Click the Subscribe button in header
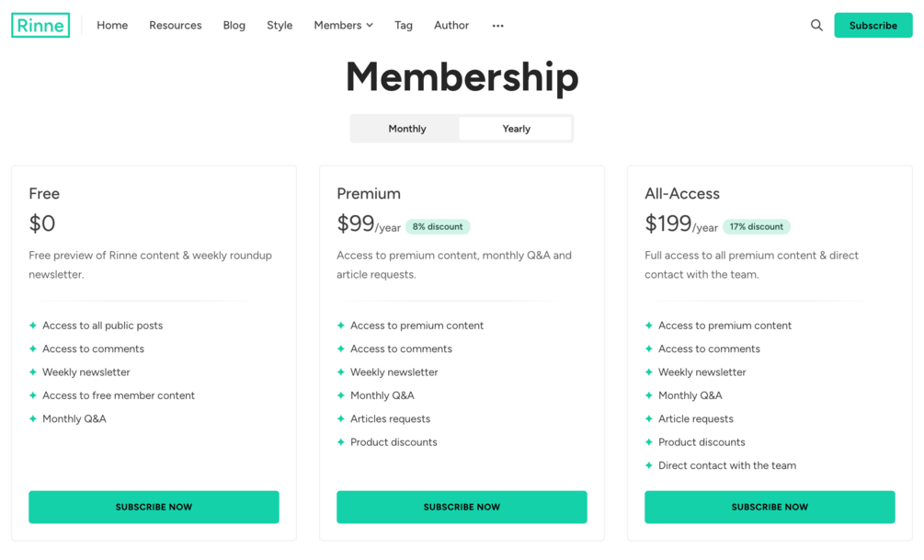 (873, 26)
